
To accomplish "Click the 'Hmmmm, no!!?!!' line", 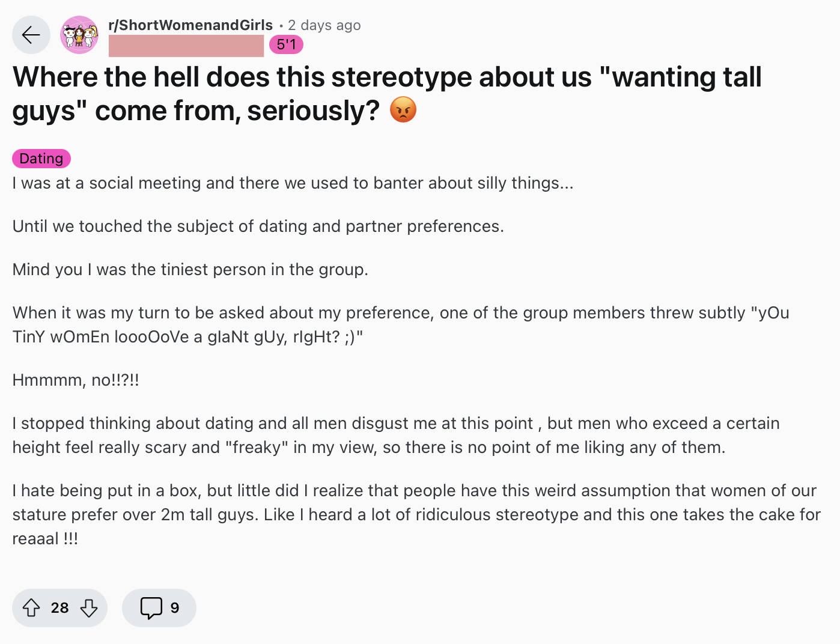I will (x=76, y=380).
